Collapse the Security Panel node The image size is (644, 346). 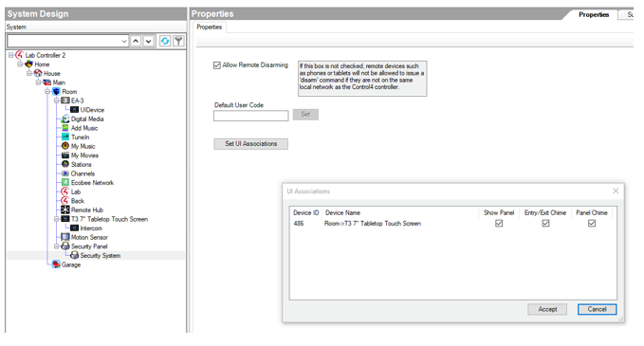[57, 246]
